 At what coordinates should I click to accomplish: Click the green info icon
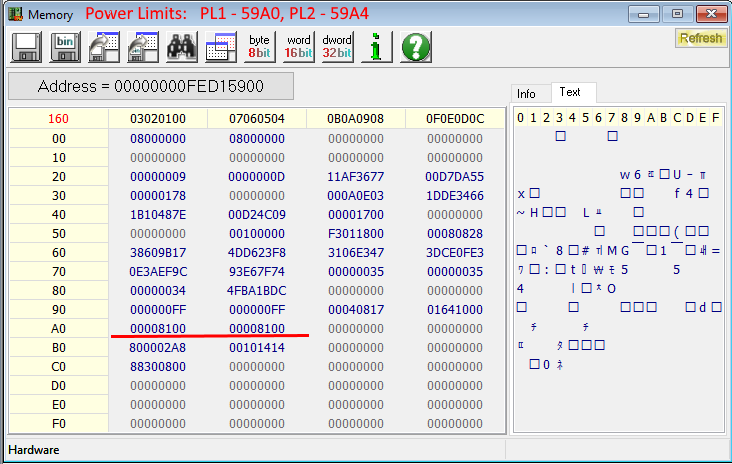376,47
